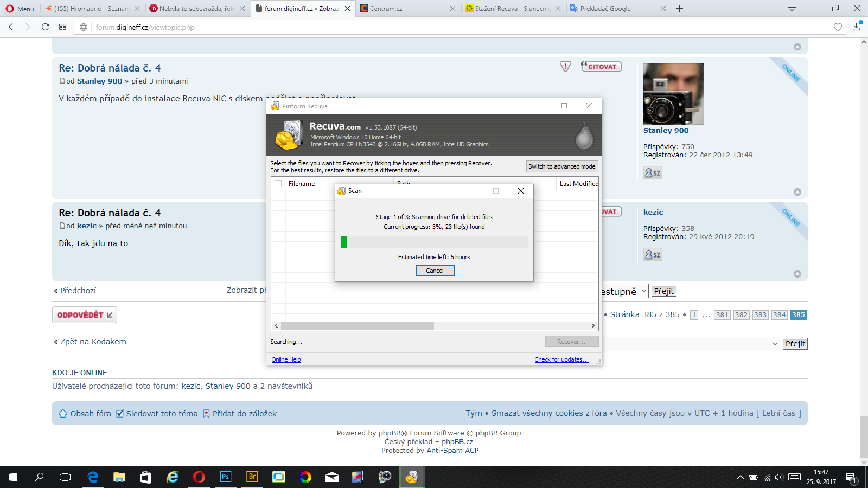Open the Opera tab list menu dropdown

coord(792,8)
